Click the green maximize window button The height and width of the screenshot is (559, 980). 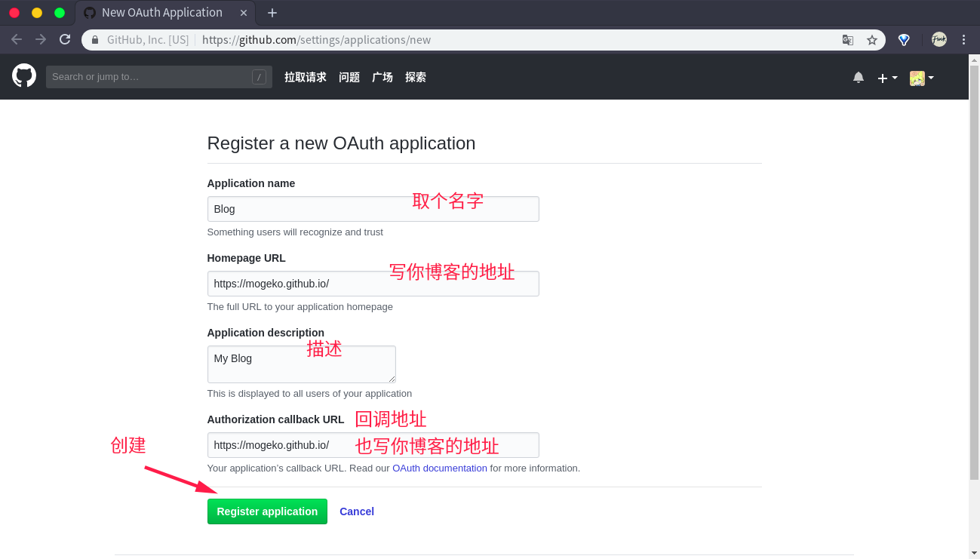(60, 13)
